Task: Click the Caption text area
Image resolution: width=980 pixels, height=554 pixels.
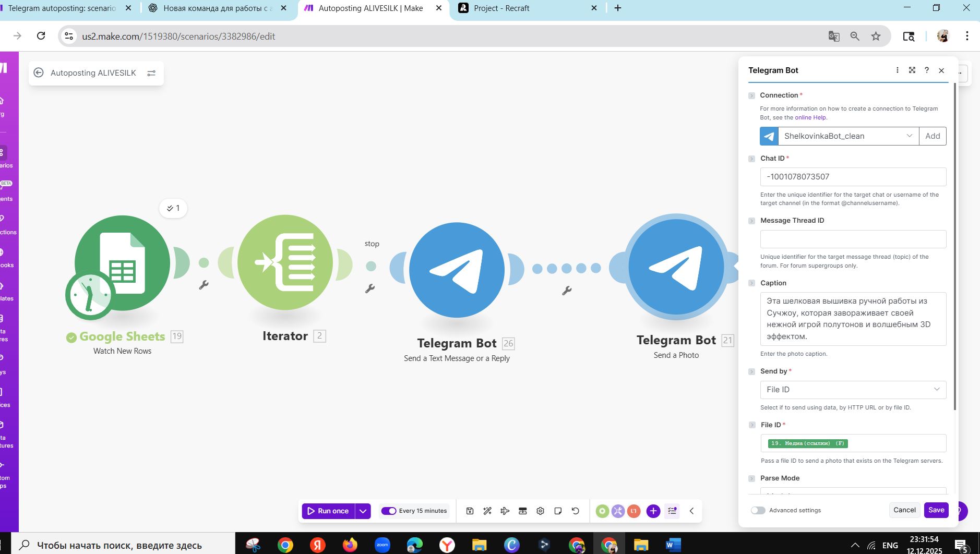Action: click(x=853, y=319)
